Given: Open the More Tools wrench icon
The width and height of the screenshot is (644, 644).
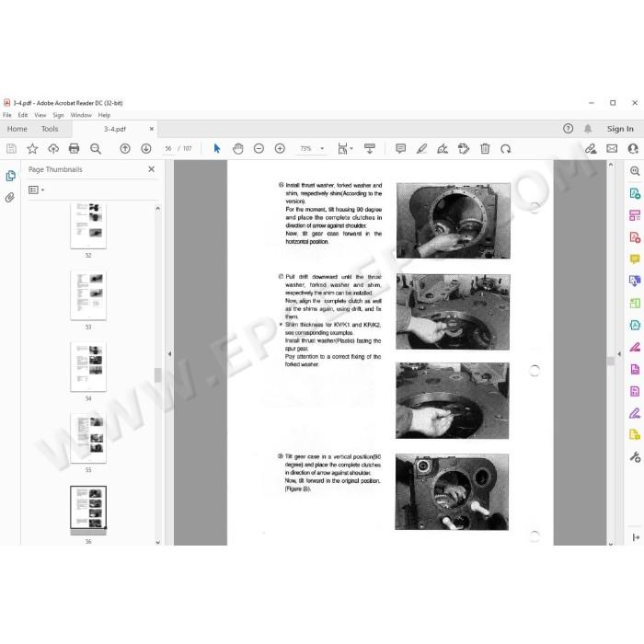Looking at the screenshot, I should [635, 456].
